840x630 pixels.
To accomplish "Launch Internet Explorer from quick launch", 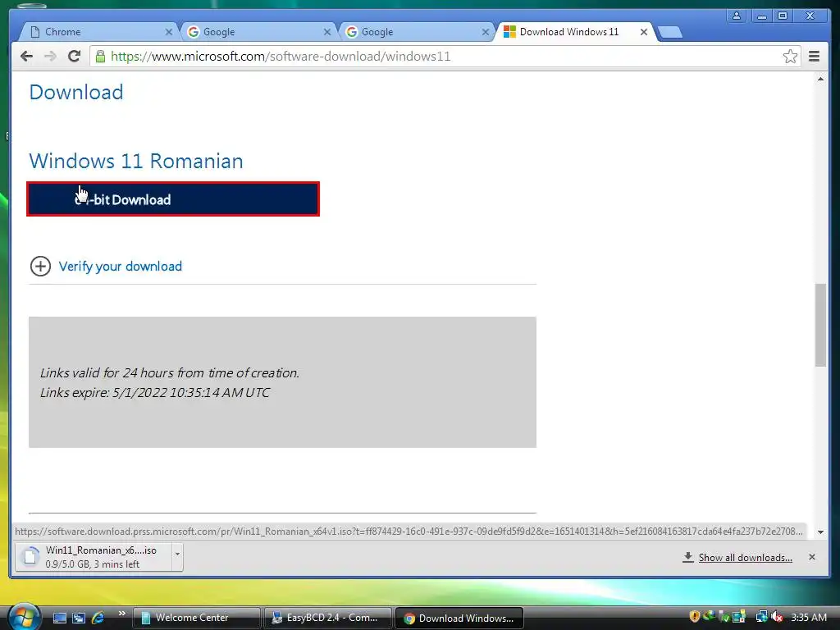I will click(x=98, y=619).
